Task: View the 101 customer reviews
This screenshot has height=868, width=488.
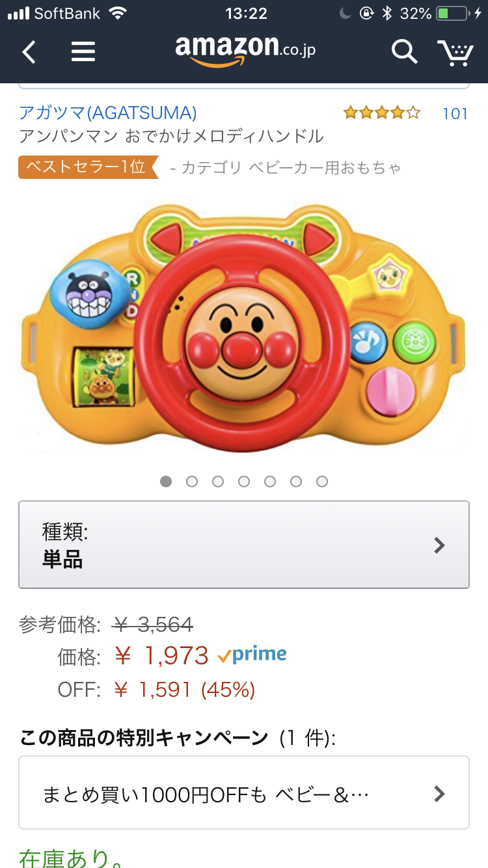Action: [455, 114]
